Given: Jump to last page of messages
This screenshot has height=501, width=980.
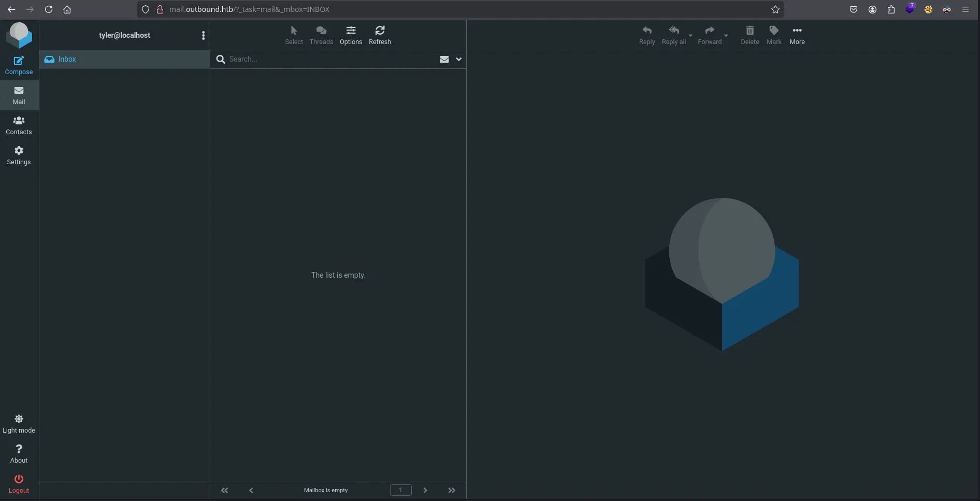Looking at the screenshot, I should [x=452, y=490].
